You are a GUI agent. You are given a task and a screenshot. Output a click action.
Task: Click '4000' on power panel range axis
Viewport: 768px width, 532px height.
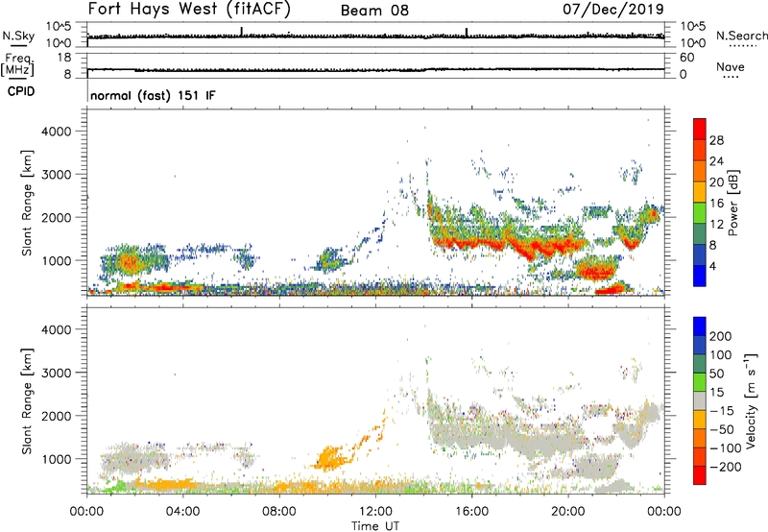tap(56, 132)
